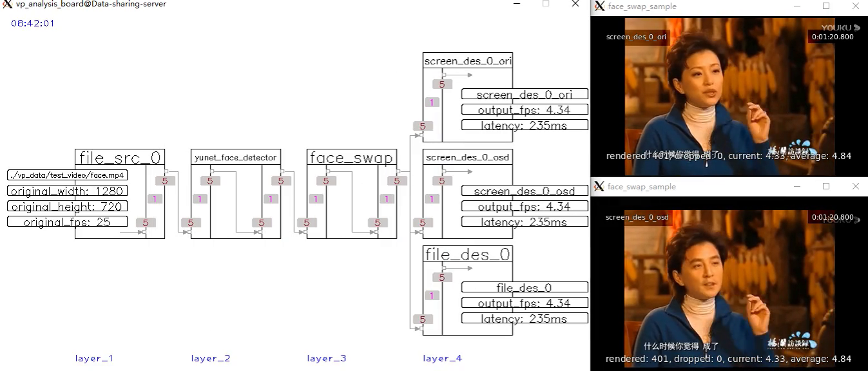Maximize the bottom face_swap_sample window
The width and height of the screenshot is (868, 371).
[826, 186]
